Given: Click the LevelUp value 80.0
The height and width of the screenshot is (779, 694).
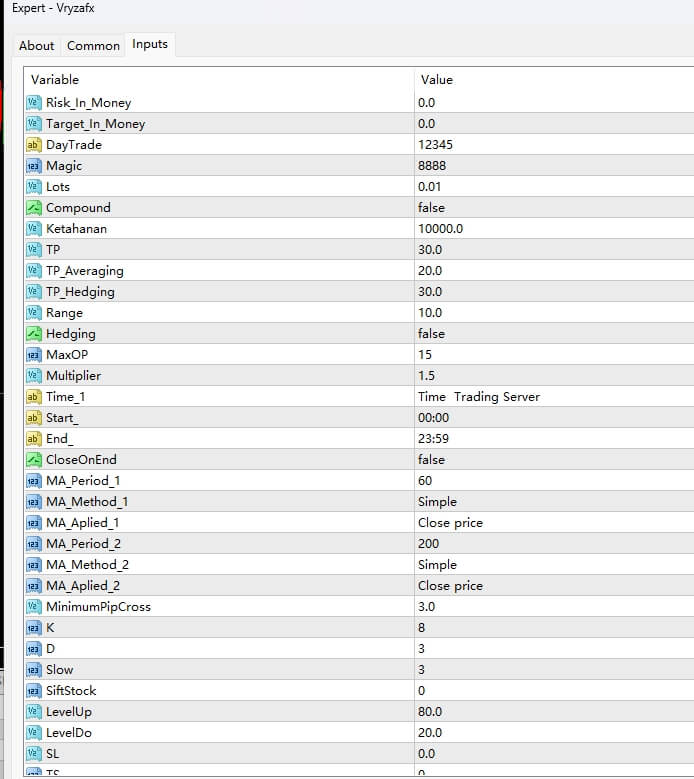Looking at the screenshot, I should (430, 712).
